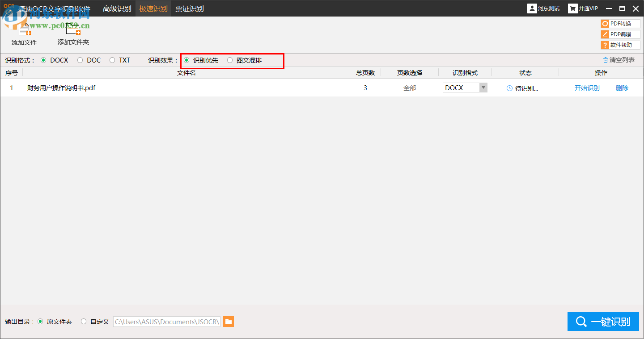Delete 财务用户操作说明书.pdf via 删除

coord(622,88)
